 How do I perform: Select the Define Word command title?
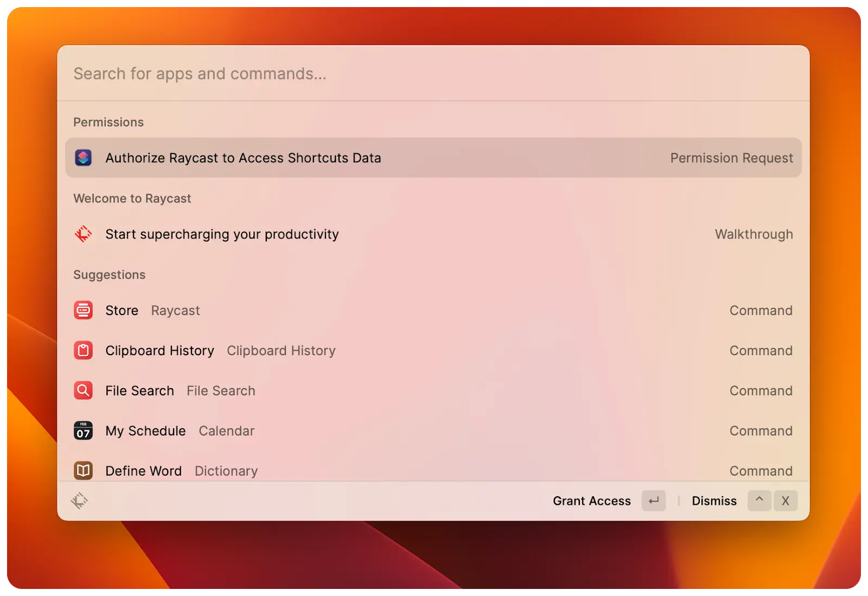pyautogui.click(x=144, y=471)
